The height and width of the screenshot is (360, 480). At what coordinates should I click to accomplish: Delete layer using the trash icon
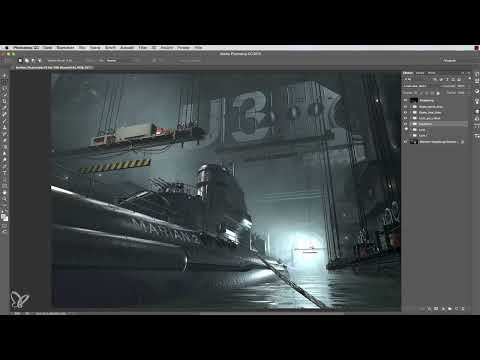463,309
